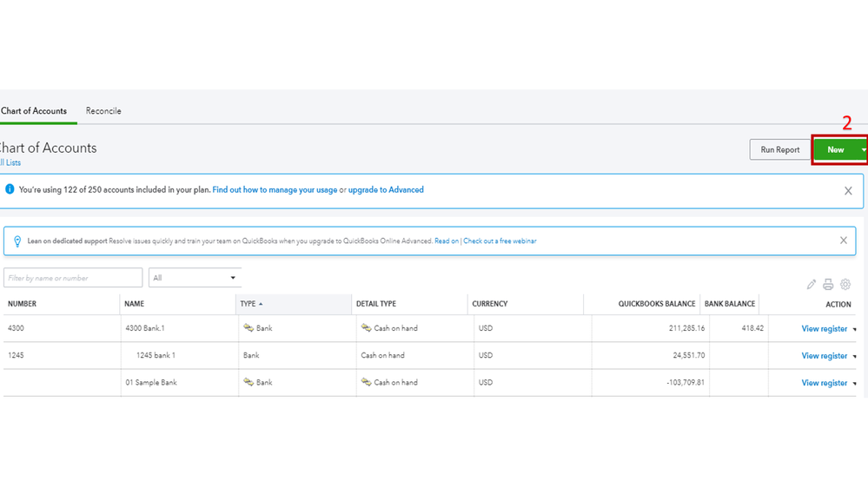868x488 pixels.
Task: Click bank feed icon for 01 Sample Bank
Action: point(248,382)
